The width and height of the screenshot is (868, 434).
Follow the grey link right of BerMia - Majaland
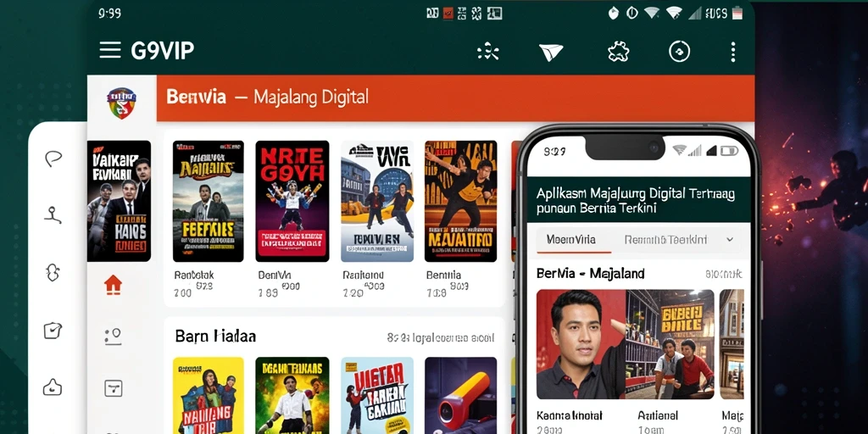pyautogui.click(x=724, y=274)
